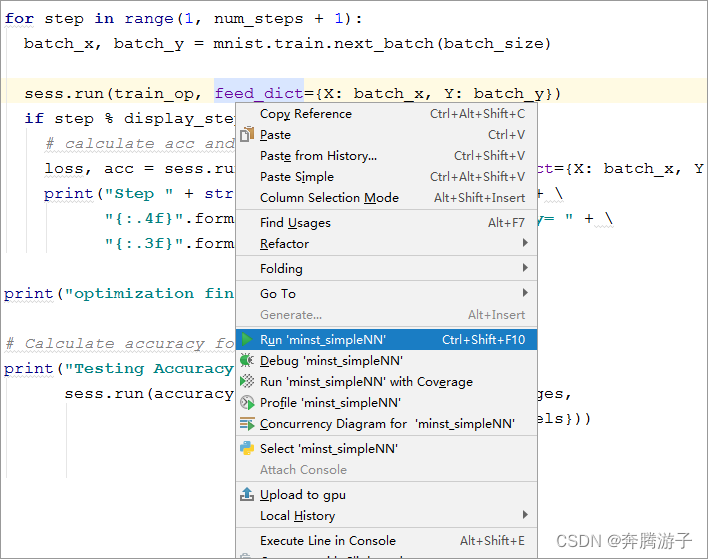This screenshot has width=708, height=559.
Task: Click batch_size argument in the code
Action: [493, 43]
